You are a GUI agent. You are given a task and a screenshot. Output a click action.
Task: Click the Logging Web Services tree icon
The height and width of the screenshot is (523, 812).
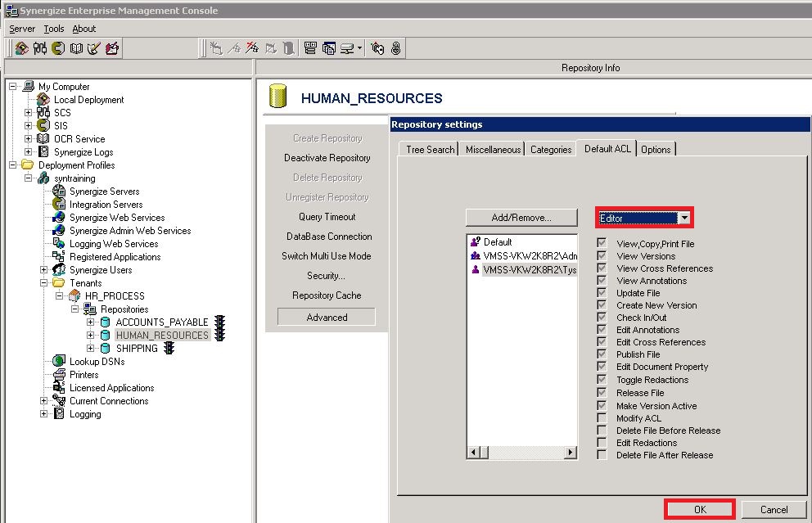(x=59, y=243)
